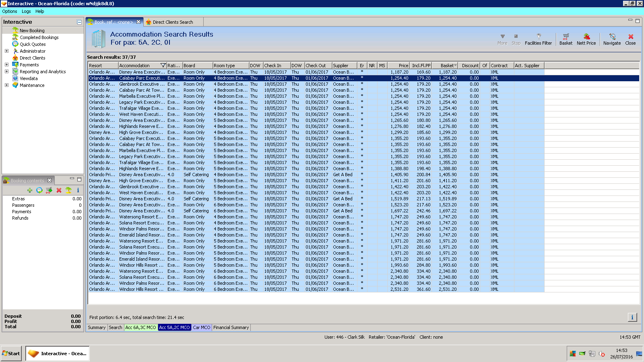Expand the Reporting and Analytics node
Viewport: 644px width, 362px height.
[x=6, y=72]
